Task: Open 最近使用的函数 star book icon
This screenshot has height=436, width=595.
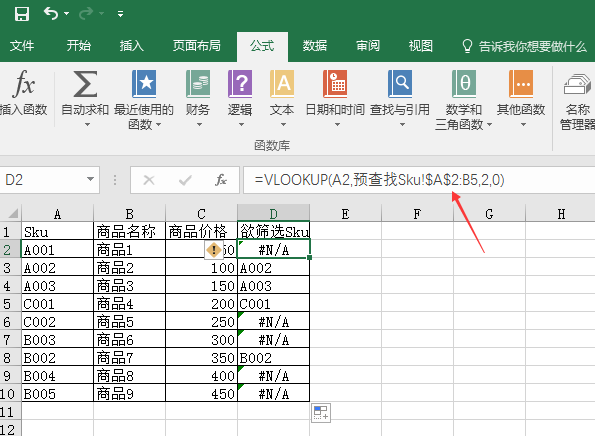Action: [x=144, y=83]
